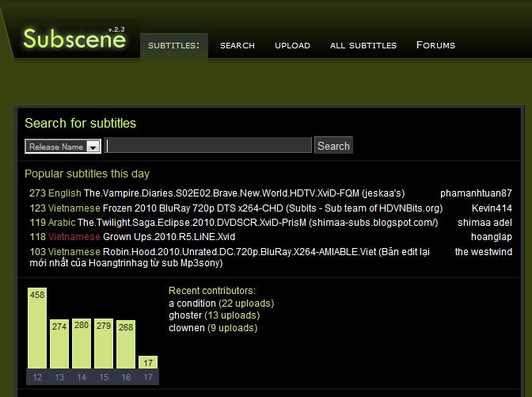Click the 458 bar for day 12
532x397 pixels.
[x=37, y=328]
